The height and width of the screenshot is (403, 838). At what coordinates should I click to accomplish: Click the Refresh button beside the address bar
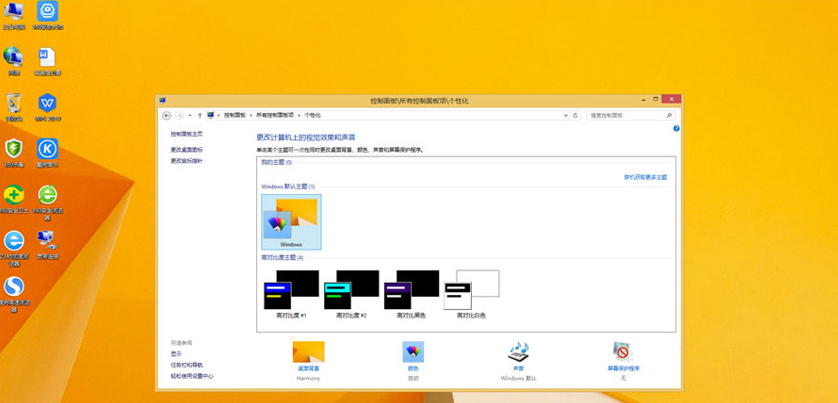(x=575, y=115)
